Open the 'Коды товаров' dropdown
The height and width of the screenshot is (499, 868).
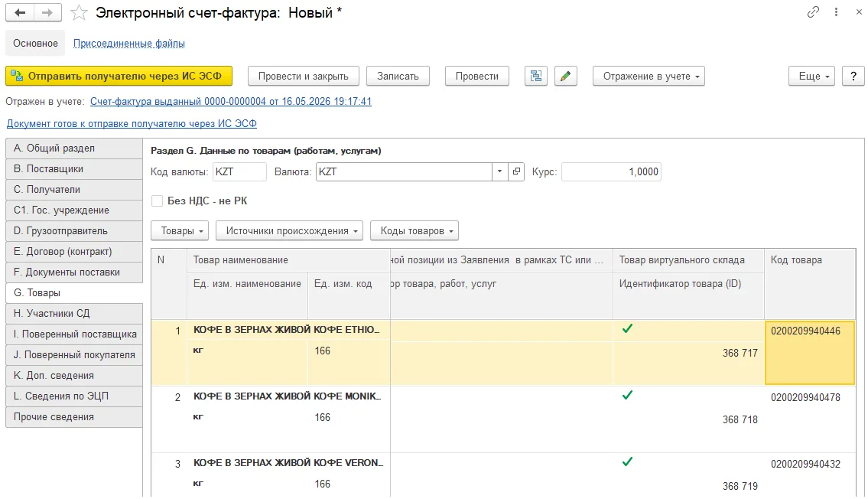pos(414,231)
